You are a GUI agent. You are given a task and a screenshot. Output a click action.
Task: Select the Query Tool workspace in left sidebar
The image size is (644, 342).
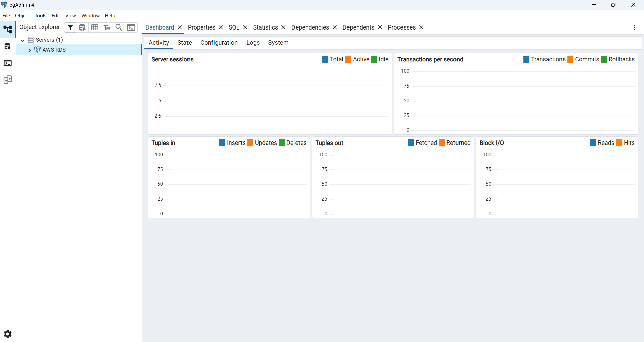[x=8, y=46]
